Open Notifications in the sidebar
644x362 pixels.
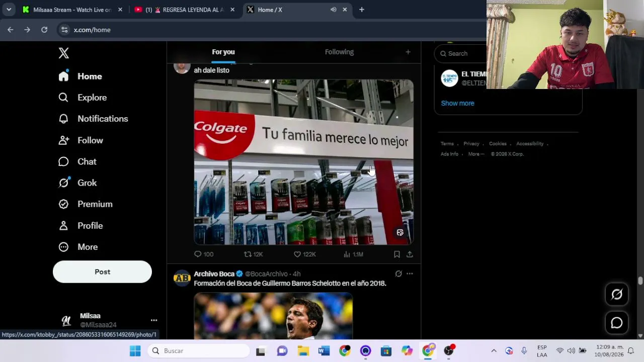(x=93, y=119)
